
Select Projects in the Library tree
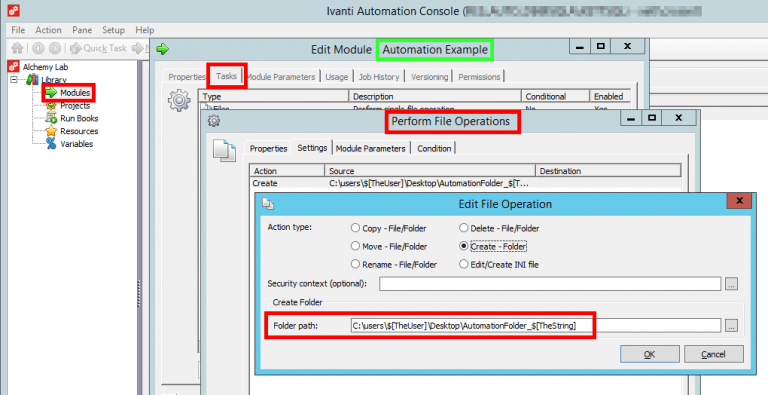coord(75,105)
